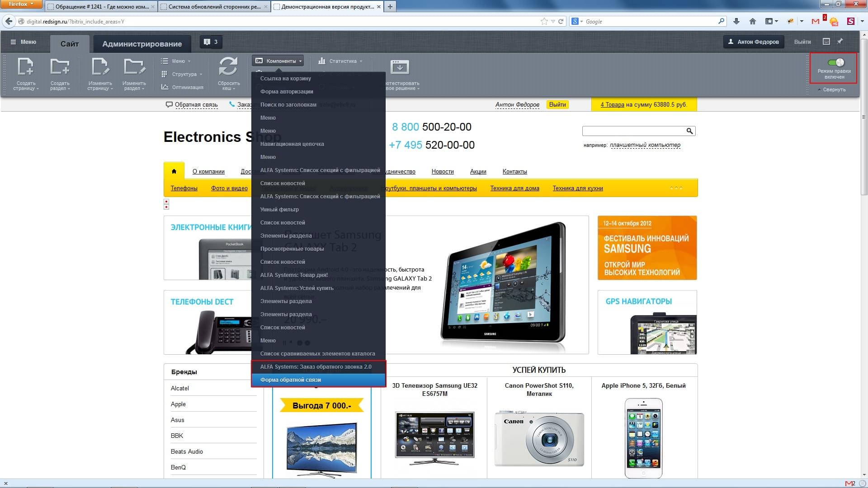
Task: Open the orange Firefox menu button
Action: click(21, 4)
